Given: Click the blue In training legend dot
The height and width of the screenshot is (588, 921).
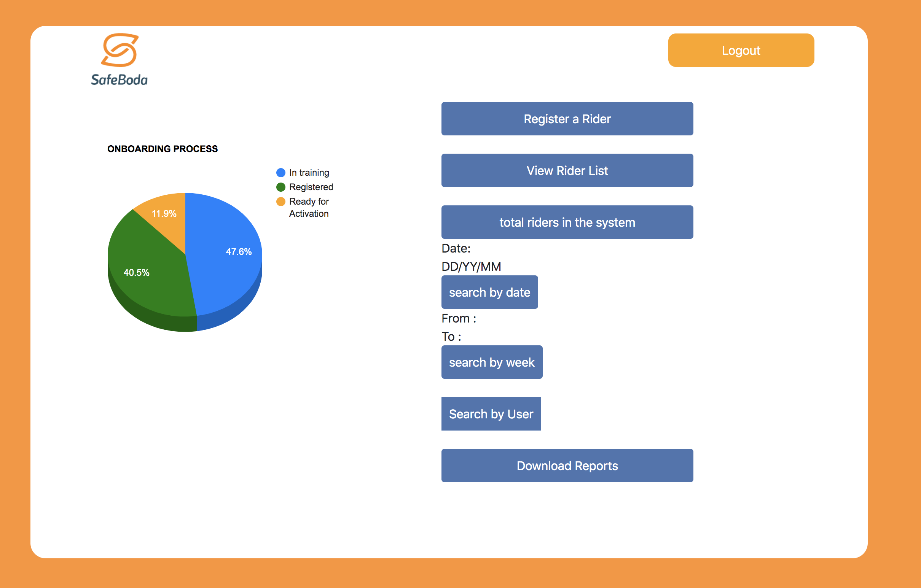Looking at the screenshot, I should (281, 173).
